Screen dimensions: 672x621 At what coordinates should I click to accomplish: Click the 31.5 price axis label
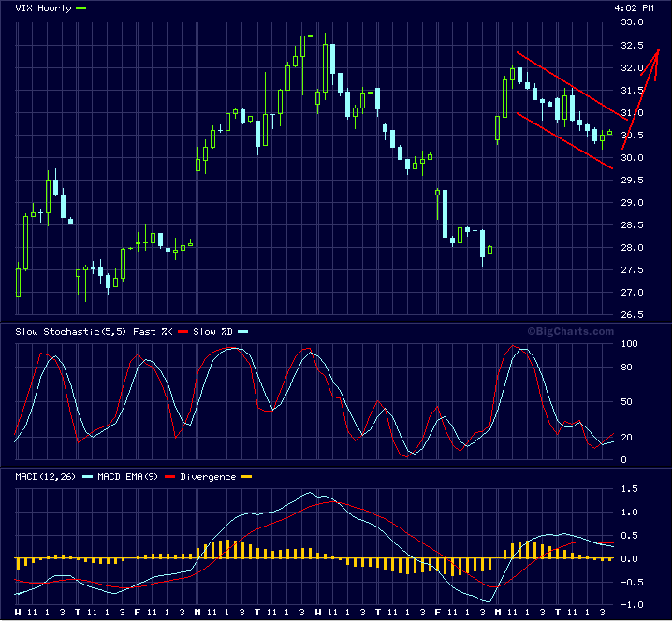click(632, 91)
